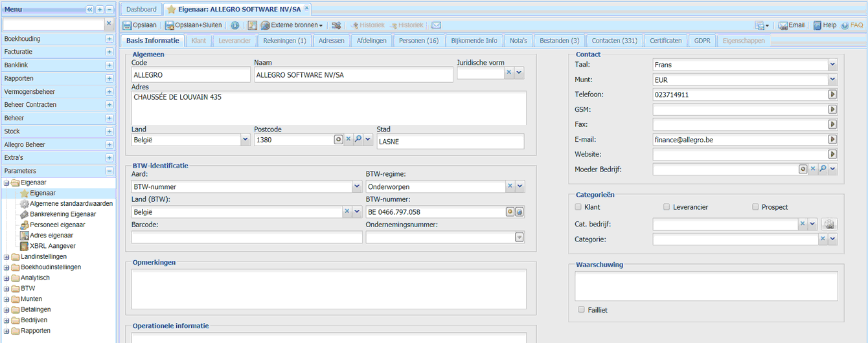Close the Eigenaar ALLEGRO SOFTWARE tab
Viewport: 868px width, 343px height.
click(306, 8)
